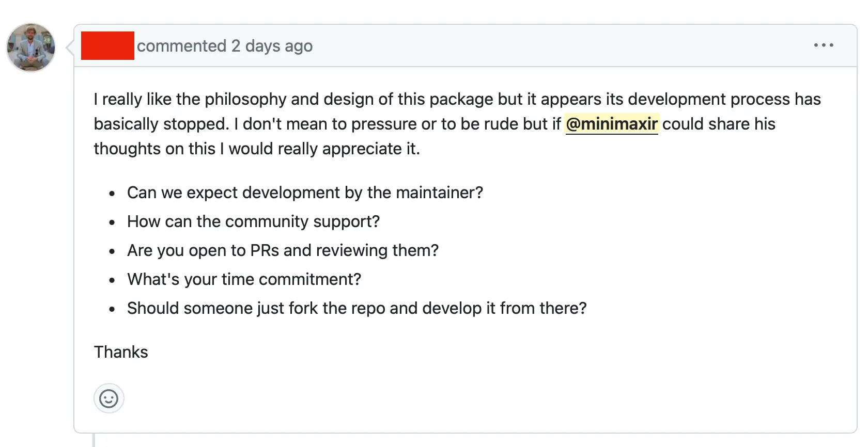The height and width of the screenshot is (447, 868).
Task: Click the "thoughts on this I would" line
Action: [257, 149]
